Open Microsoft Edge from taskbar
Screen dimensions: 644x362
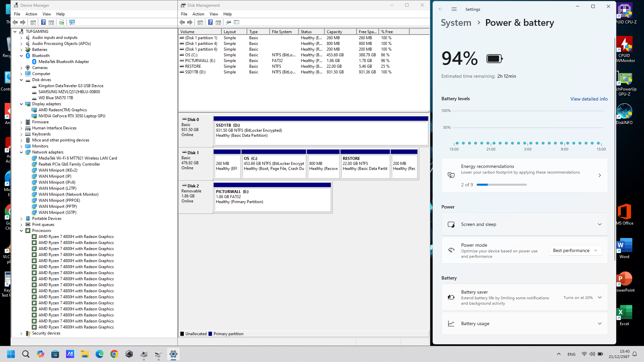[100, 354]
